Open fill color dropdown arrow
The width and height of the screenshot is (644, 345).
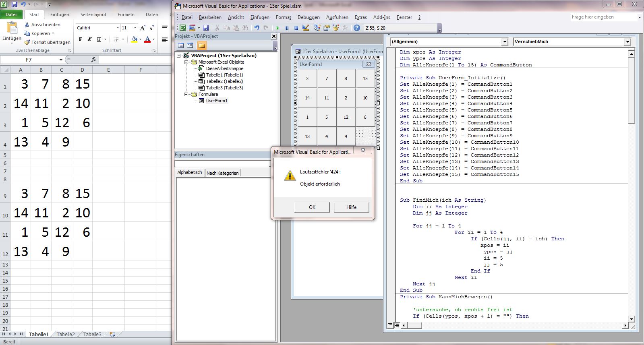pyautogui.click(x=140, y=39)
